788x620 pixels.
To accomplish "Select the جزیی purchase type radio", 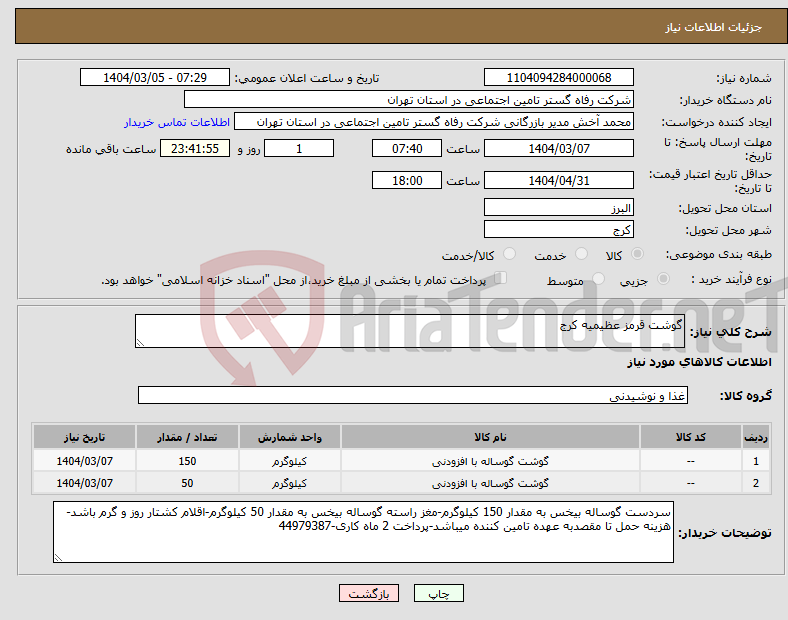I will [x=663, y=278].
